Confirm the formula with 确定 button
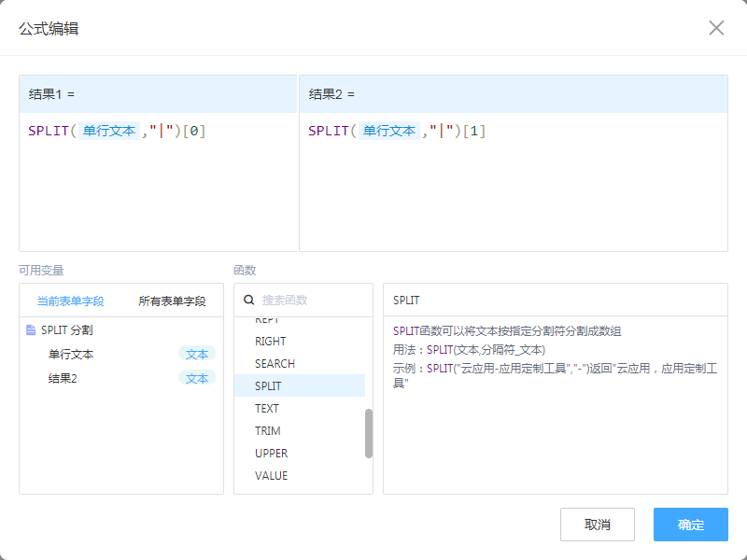The height and width of the screenshot is (560, 747). (690, 525)
